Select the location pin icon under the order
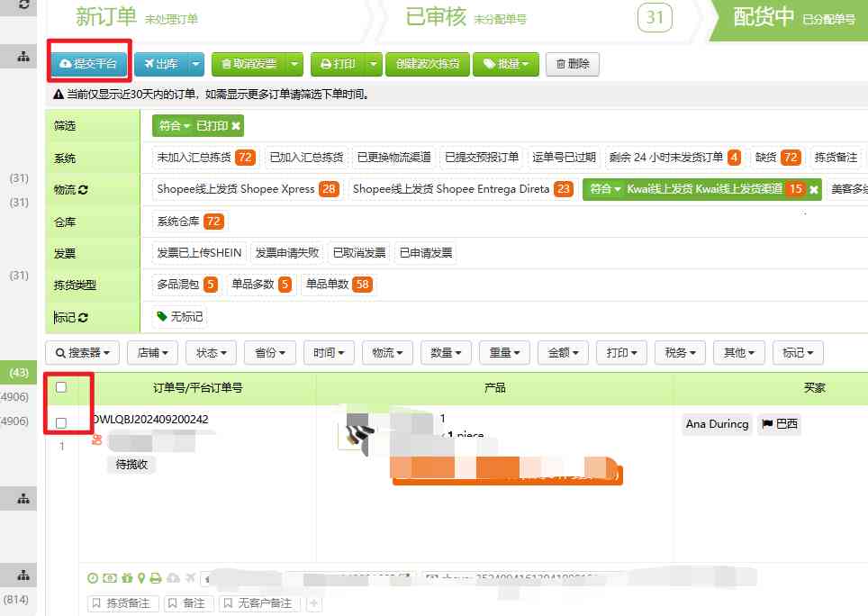 coord(142,577)
